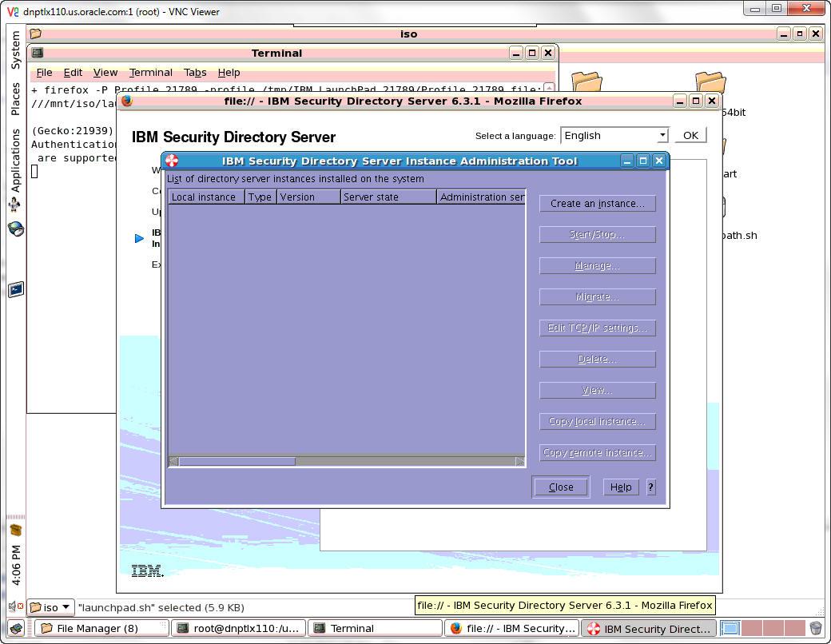This screenshot has height=644, width=831.
Task: Click Copy local instance button
Action: (x=598, y=421)
